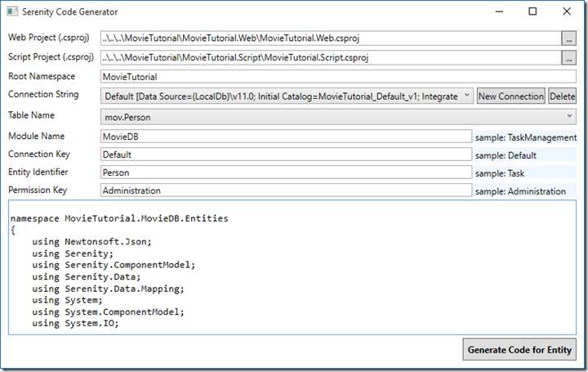Browse for the Web Project csproj file
The image size is (588, 372).
(x=568, y=38)
